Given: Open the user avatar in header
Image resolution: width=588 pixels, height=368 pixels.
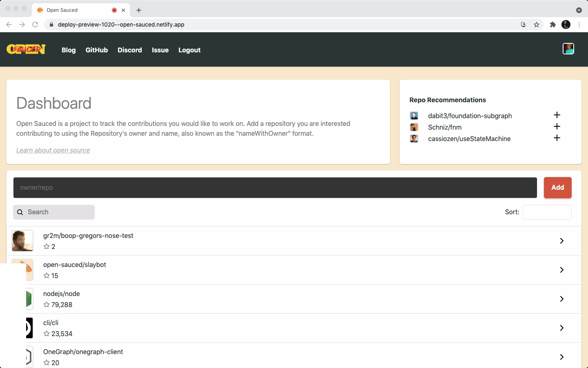Looking at the screenshot, I should click(568, 49).
